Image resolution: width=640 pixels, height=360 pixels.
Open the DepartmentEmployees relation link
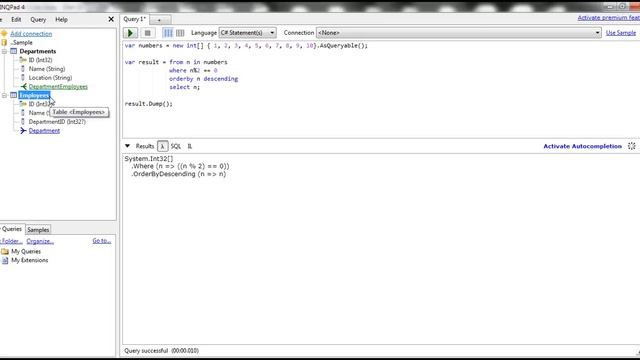point(58,87)
